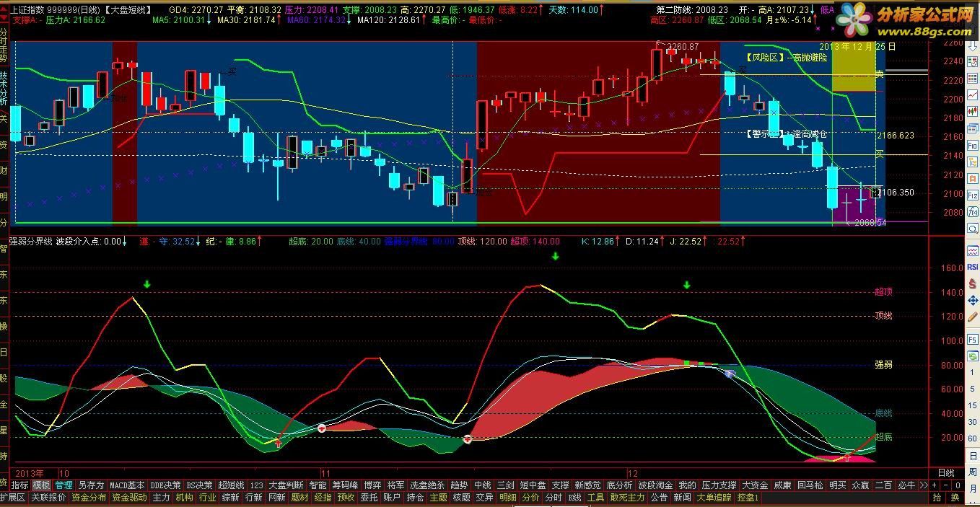Click the magnifier zoom icon in sidebar

click(972, 228)
